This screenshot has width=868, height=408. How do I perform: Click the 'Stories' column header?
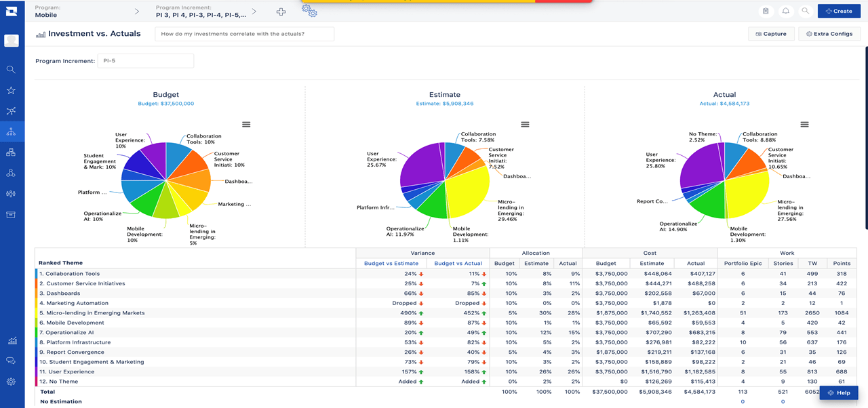783,263
